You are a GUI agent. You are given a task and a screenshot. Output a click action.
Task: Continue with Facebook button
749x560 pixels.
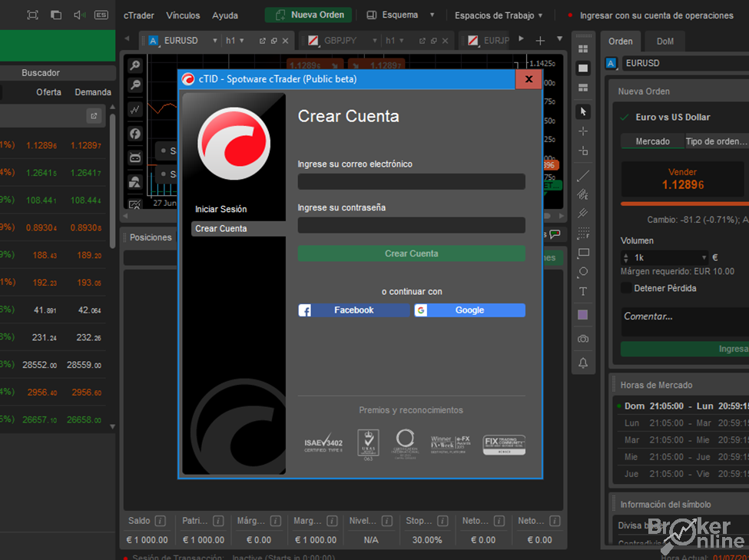pos(354,310)
